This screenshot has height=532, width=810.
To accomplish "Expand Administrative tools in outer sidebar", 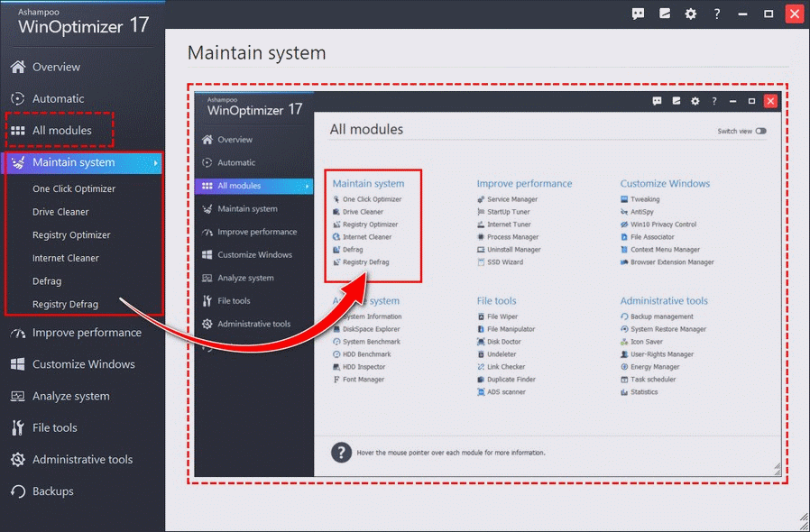I will (83, 460).
